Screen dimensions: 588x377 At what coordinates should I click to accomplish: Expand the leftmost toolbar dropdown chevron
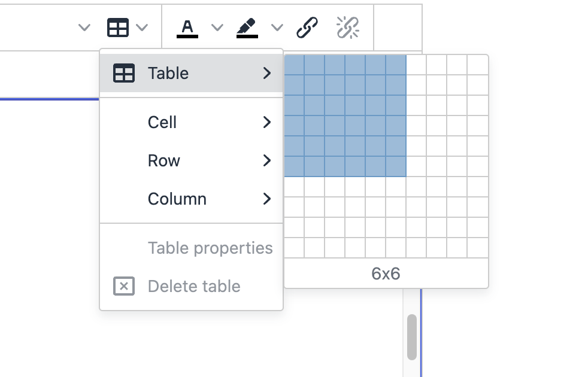[x=84, y=28]
